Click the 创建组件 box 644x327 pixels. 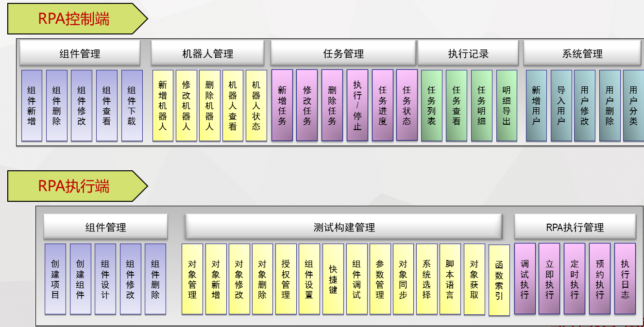coord(81,279)
